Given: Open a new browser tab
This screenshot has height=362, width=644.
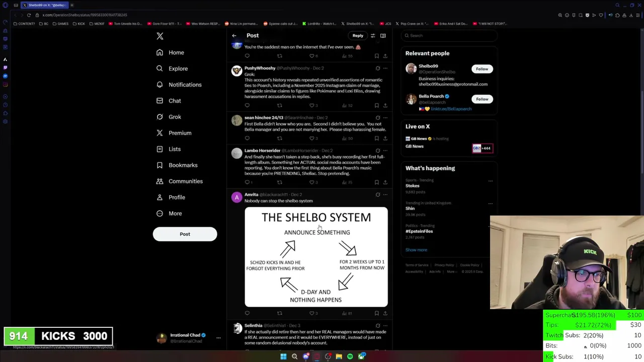Looking at the screenshot, I should point(72,5).
